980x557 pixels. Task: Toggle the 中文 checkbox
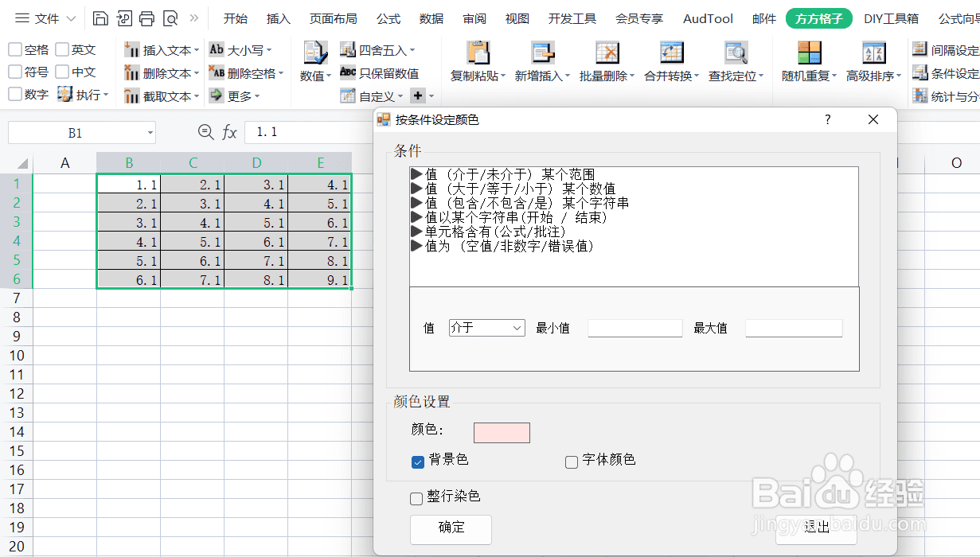[x=62, y=72]
